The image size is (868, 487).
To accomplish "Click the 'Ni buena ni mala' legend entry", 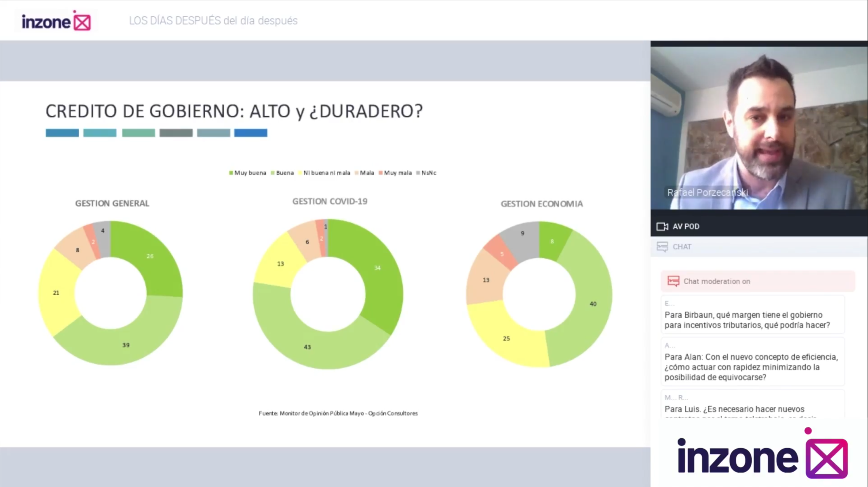I will click(324, 173).
